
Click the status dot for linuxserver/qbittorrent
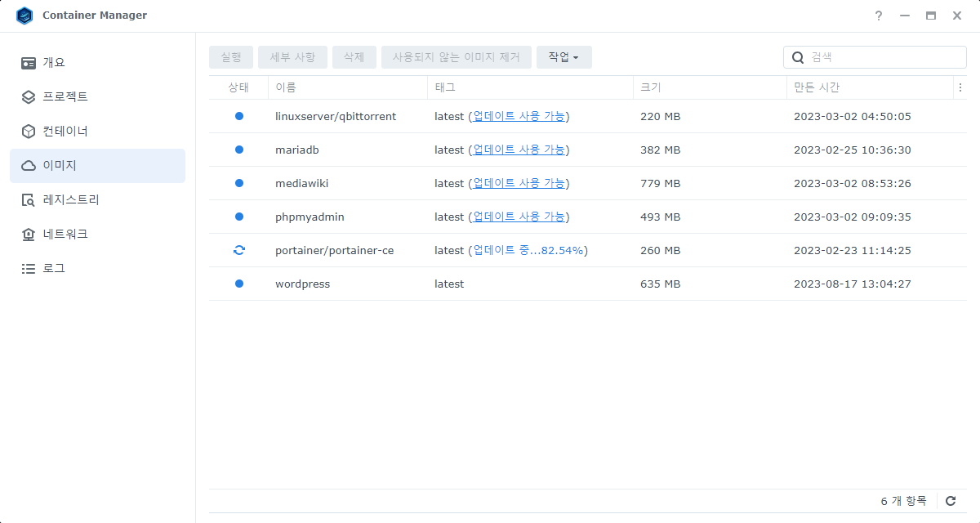coord(238,116)
